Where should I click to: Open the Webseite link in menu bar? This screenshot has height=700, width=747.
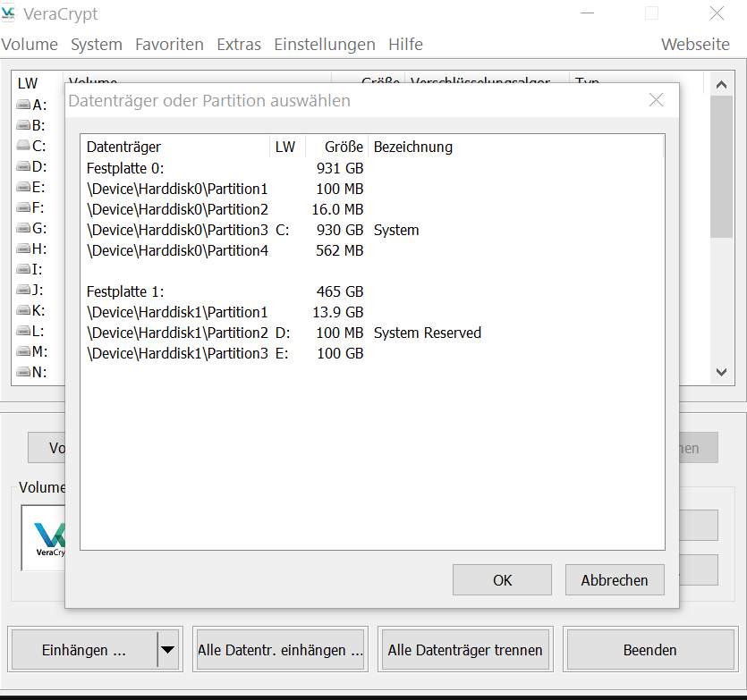tap(695, 45)
